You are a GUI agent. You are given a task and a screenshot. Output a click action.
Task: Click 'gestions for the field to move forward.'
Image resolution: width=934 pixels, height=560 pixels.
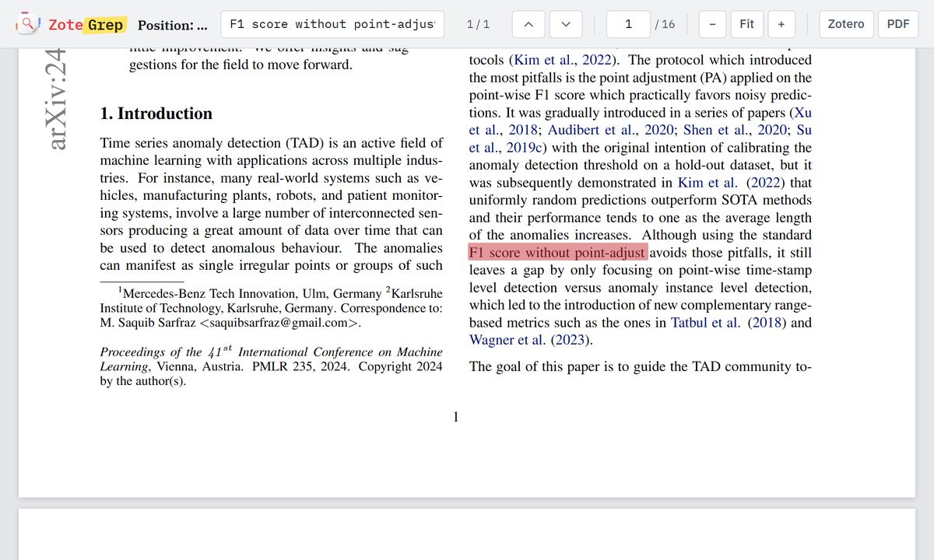[x=241, y=64]
